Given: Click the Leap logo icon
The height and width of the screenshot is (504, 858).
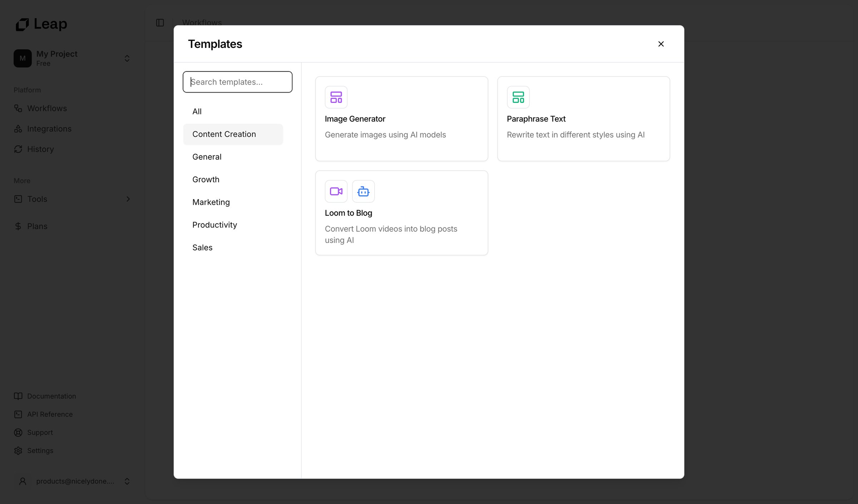Looking at the screenshot, I should click(22, 24).
